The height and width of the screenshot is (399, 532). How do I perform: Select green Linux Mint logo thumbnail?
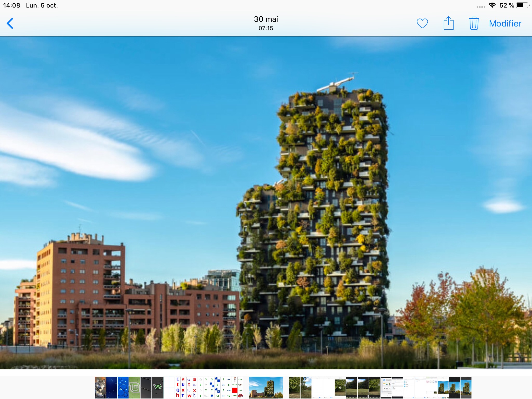coord(135,387)
